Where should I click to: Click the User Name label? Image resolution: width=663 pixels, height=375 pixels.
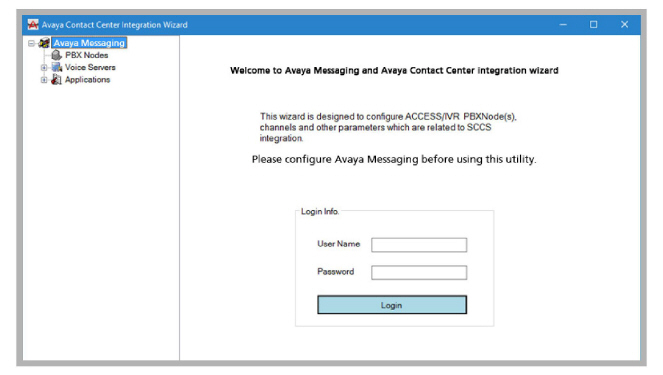(x=338, y=244)
